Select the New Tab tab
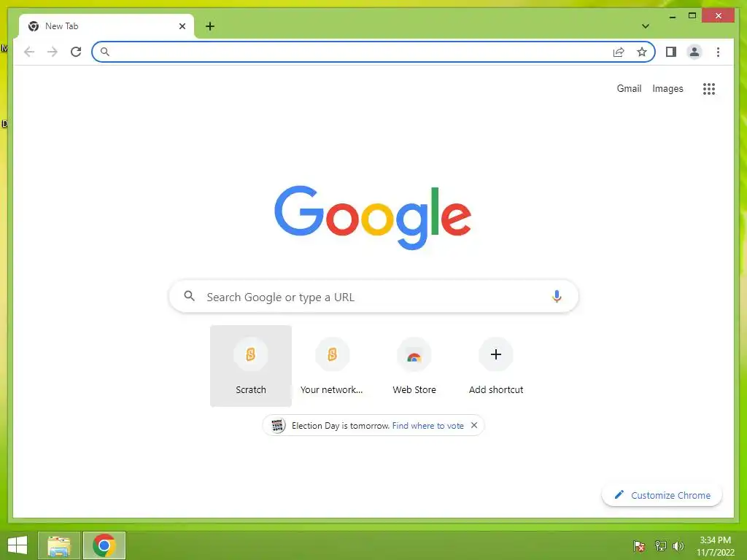Viewport: 747px width, 560px height. (x=107, y=26)
